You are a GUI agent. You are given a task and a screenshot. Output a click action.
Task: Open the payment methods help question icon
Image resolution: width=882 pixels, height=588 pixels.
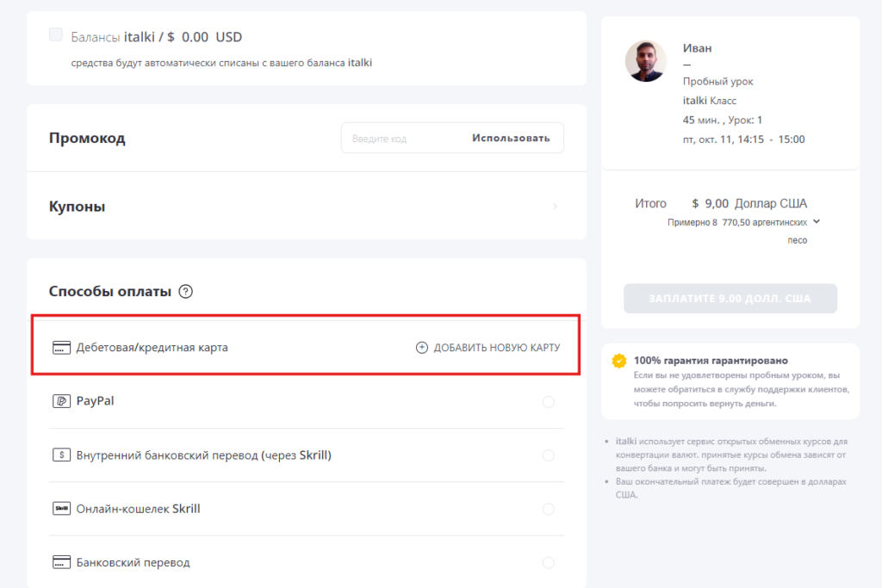[x=185, y=291]
